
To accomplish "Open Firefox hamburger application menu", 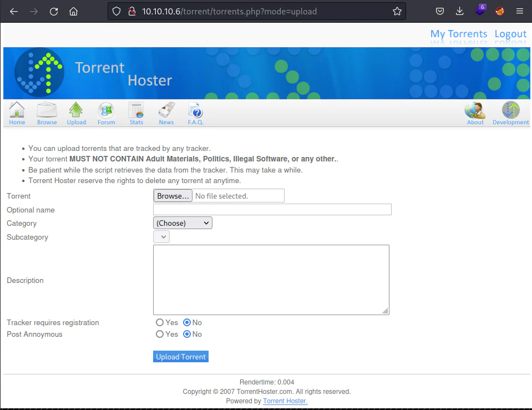I will [519, 11].
